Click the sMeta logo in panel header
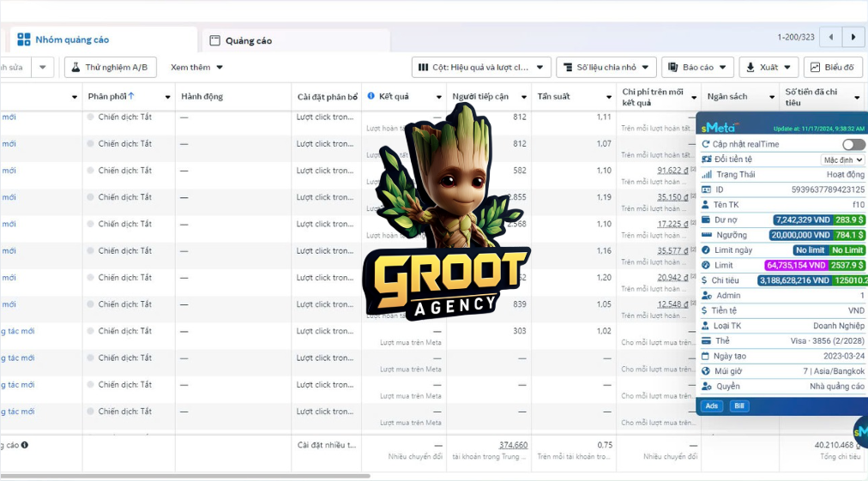Screen dimensions: 868x481 coord(718,127)
